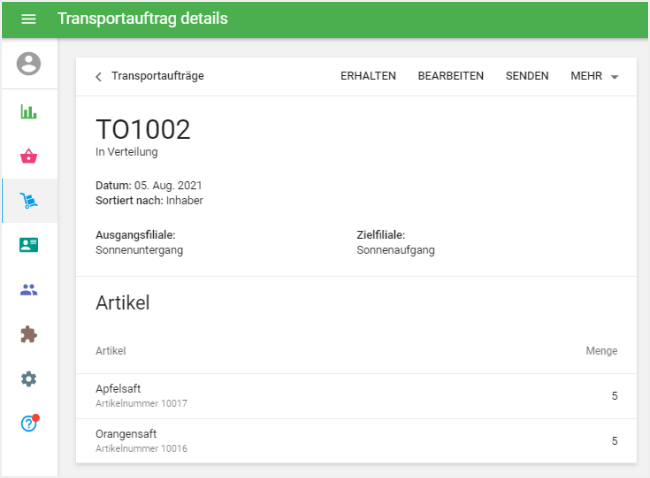Click the Apfelsaft quantity 5
This screenshot has height=478, width=650.
pos(614,396)
